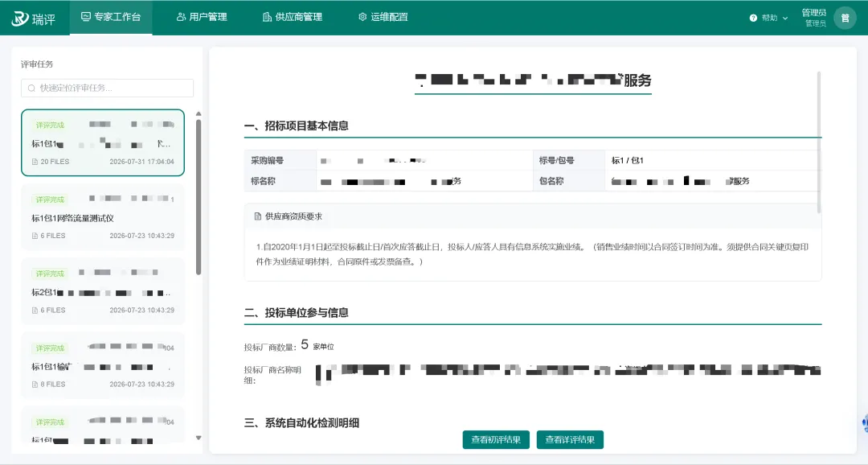The image size is (868, 465).
Task: Click the 管理员 username label
Action: (813, 13)
